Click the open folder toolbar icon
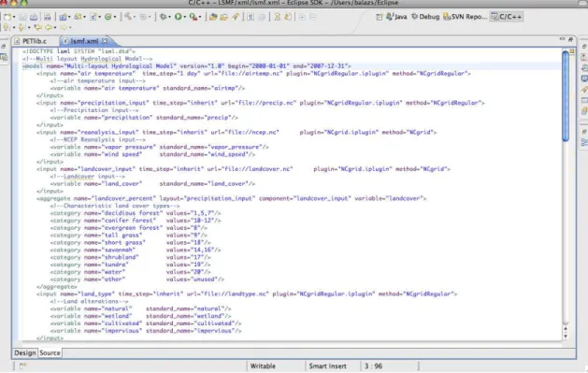 (x=223, y=17)
